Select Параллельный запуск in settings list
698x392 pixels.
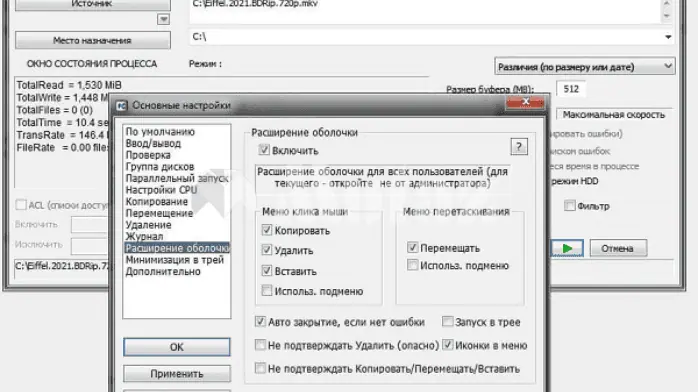tap(177, 178)
